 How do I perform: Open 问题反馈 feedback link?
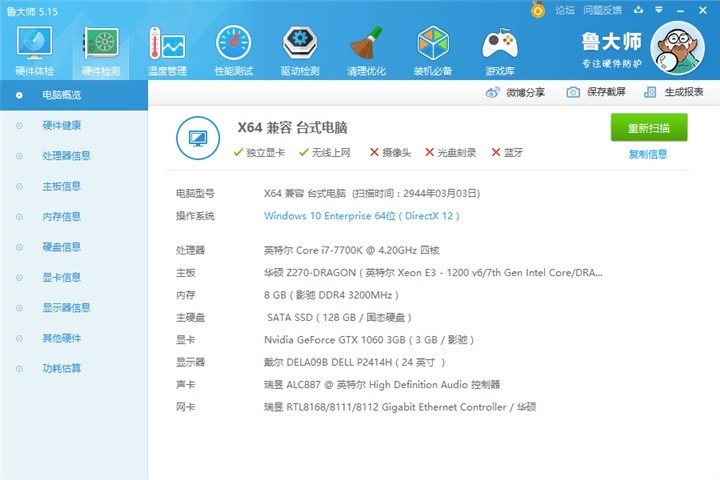point(602,10)
